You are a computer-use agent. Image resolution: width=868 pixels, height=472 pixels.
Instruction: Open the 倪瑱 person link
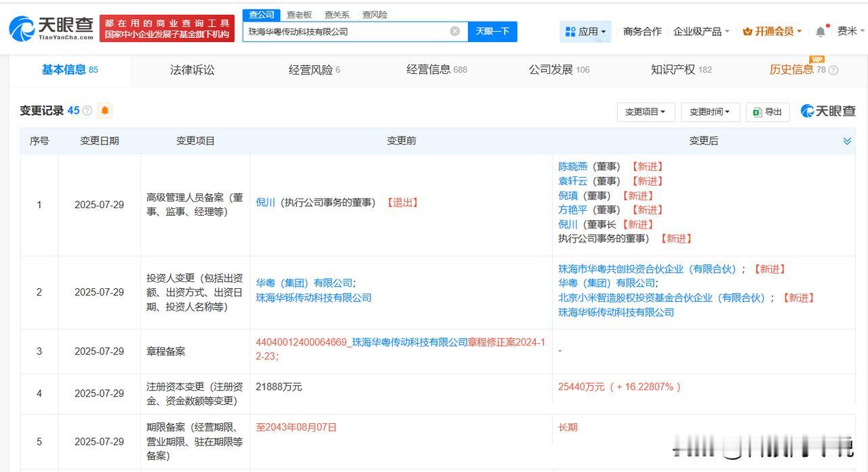tap(568, 195)
